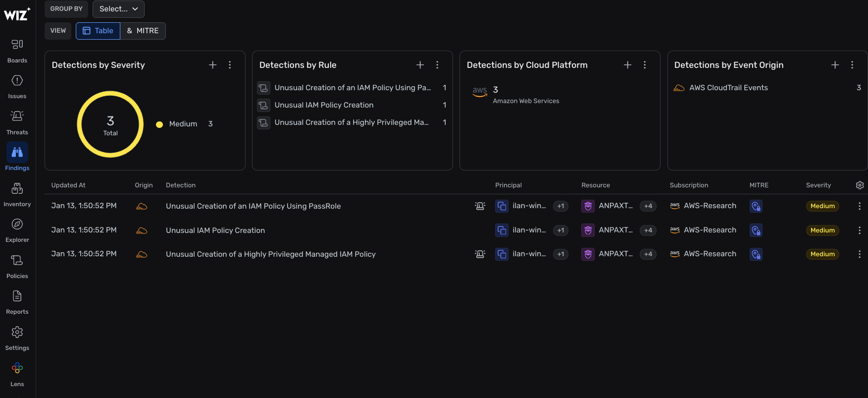Launch the Explorer from the sidebar
868x398 pixels.
(x=17, y=230)
